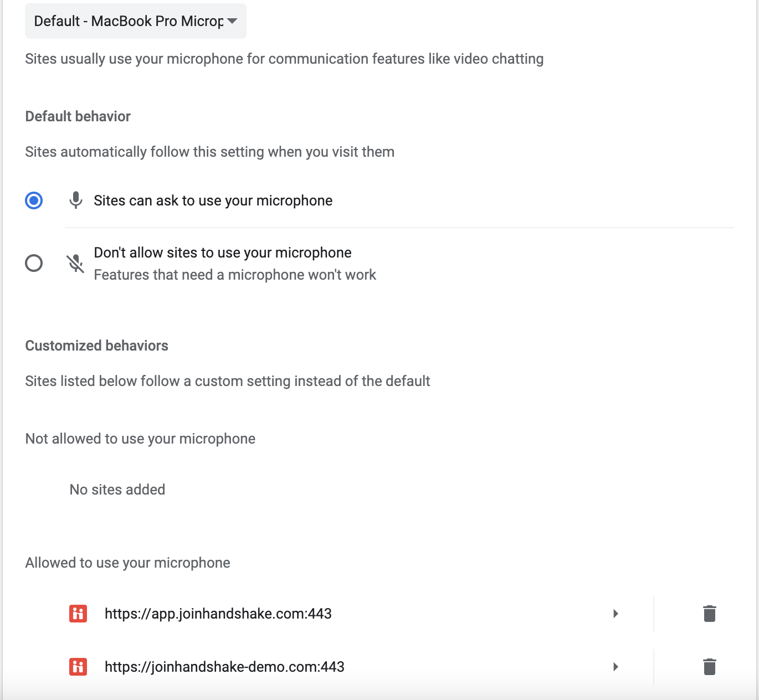Delete joinhandshake-demo.com with its trash icon
Viewport: 759px width, 700px height.
coord(710,667)
